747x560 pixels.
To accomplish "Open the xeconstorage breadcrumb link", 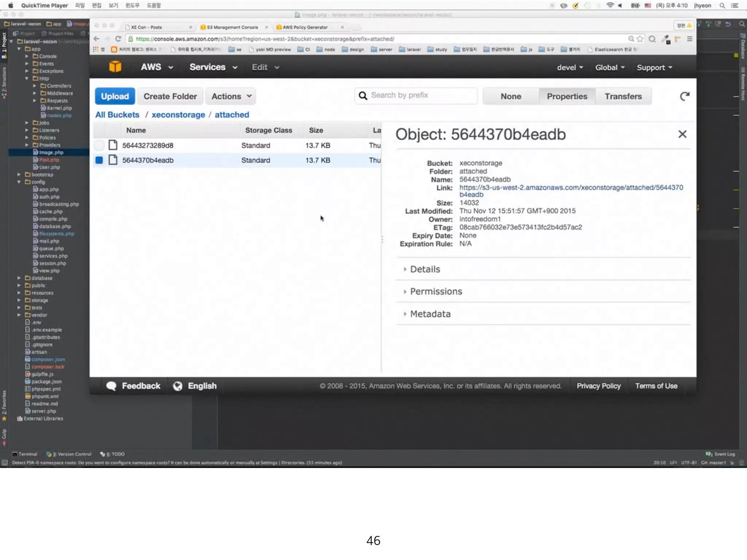I will tap(178, 115).
